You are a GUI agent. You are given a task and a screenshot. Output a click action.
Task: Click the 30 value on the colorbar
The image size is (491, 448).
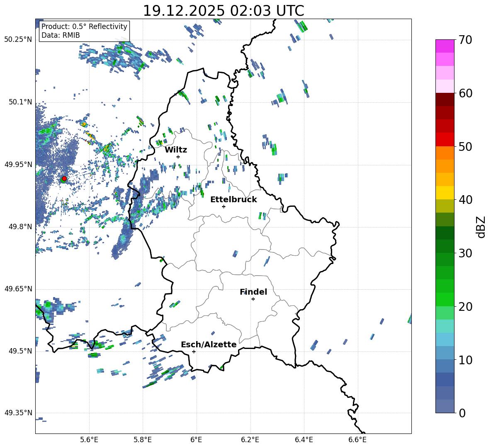click(x=465, y=253)
